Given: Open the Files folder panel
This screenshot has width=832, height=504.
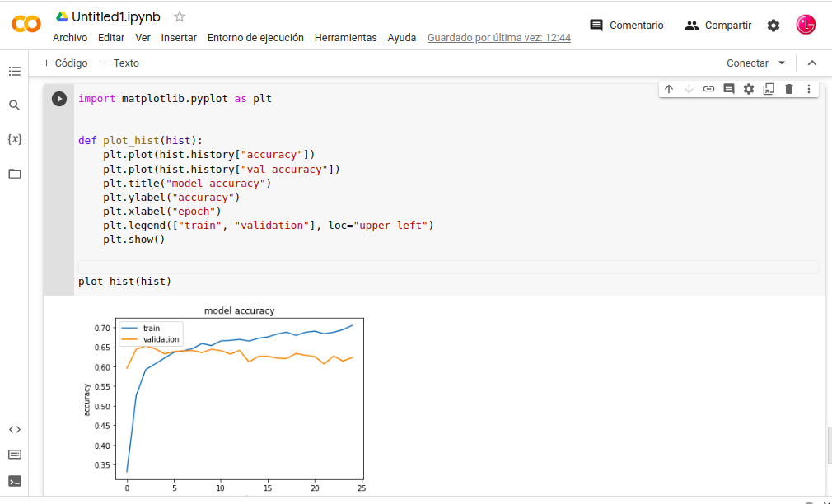Looking at the screenshot, I should [14, 174].
